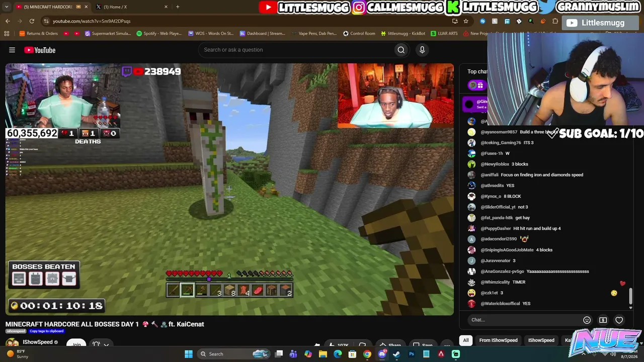Open Photoshop from the taskbar
This screenshot has width=644, height=362.
(412, 354)
